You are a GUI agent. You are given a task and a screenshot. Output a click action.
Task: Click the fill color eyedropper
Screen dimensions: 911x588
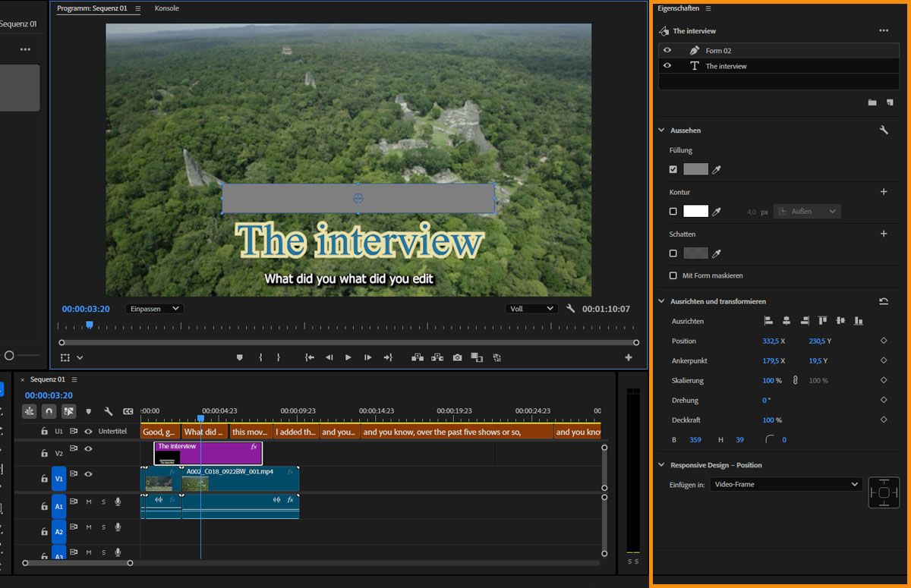(x=716, y=170)
